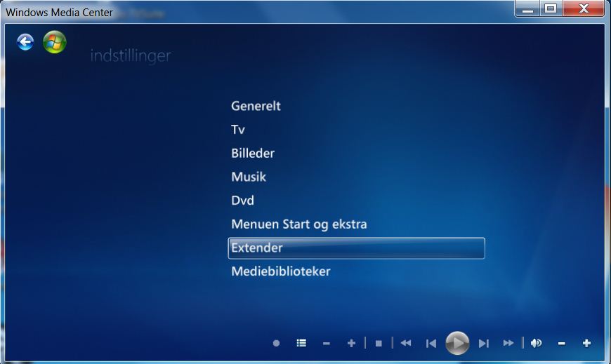Choose the Musik settings entry
This screenshot has height=364, width=611.
tap(249, 177)
